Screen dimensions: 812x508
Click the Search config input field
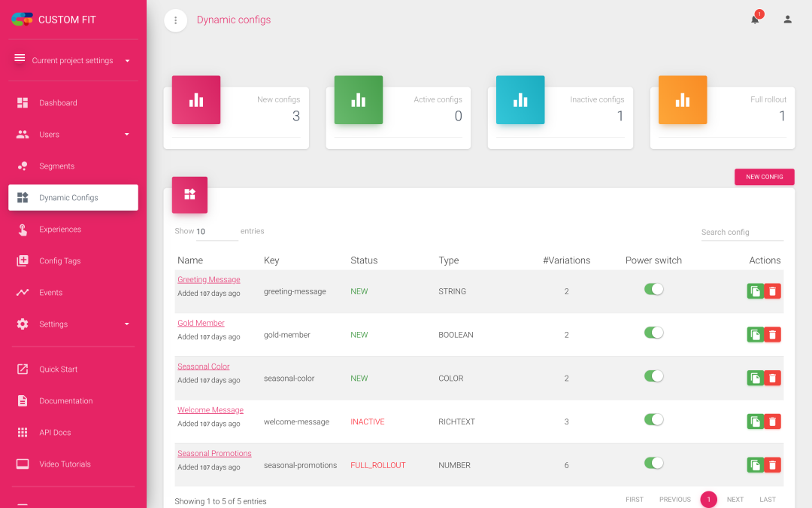click(742, 233)
